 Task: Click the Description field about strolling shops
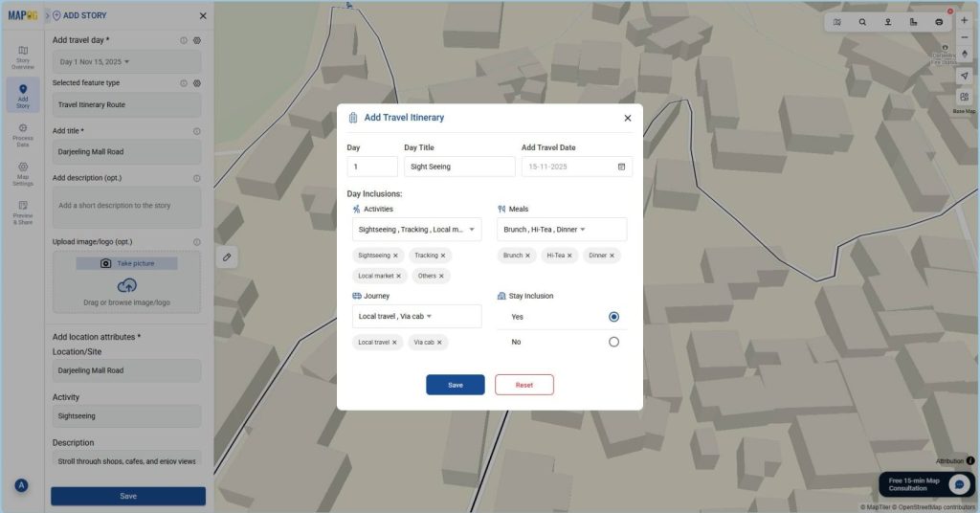coord(127,460)
